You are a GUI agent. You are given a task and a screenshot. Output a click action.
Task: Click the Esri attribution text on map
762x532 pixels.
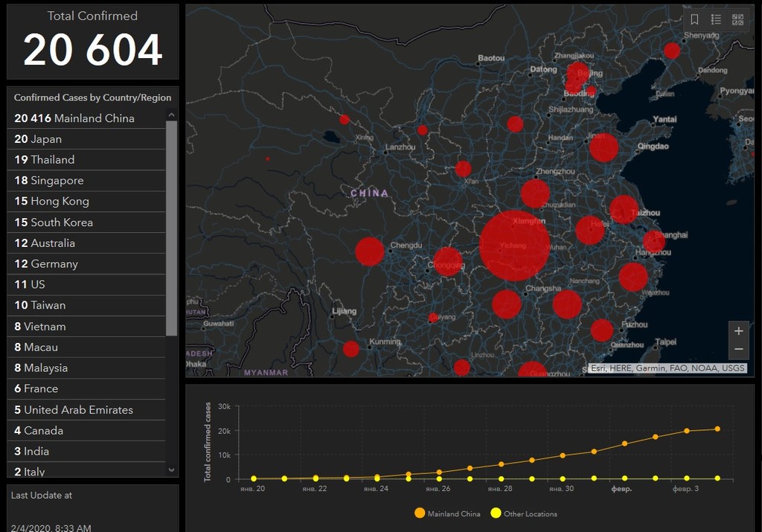pyautogui.click(x=667, y=368)
